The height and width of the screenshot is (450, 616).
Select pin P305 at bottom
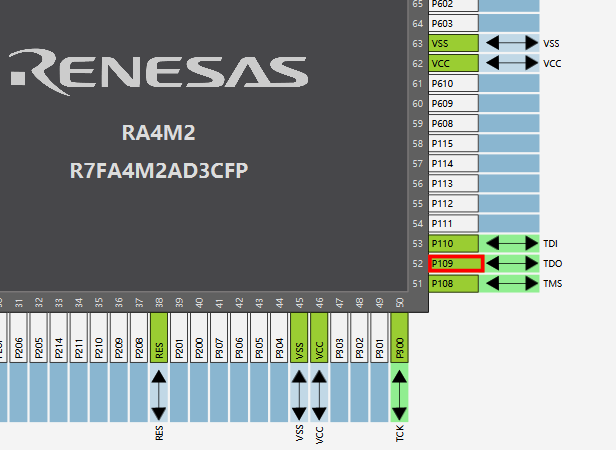(x=259, y=338)
